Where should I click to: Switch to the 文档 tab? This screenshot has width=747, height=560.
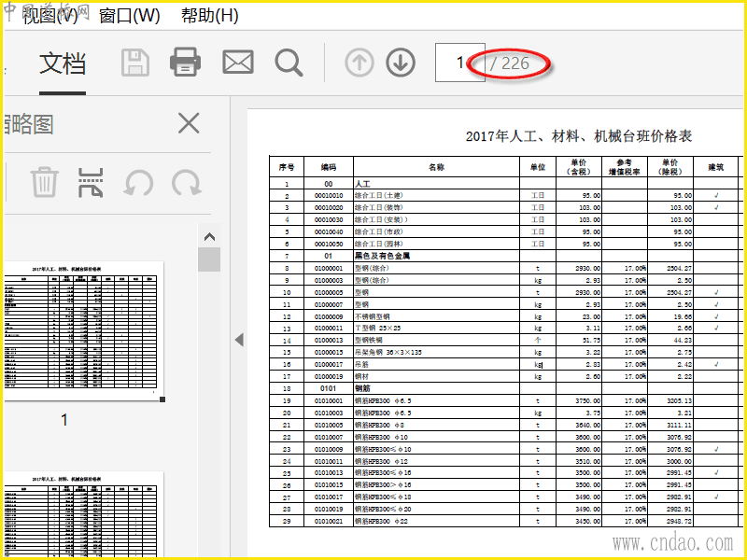pos(63,63)
